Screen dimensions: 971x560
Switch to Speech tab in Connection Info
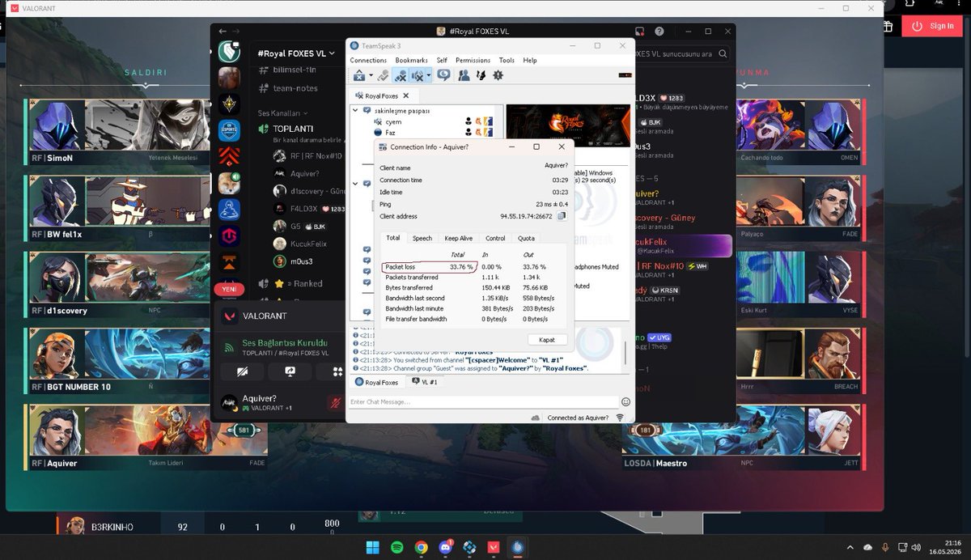coord(422,238)
